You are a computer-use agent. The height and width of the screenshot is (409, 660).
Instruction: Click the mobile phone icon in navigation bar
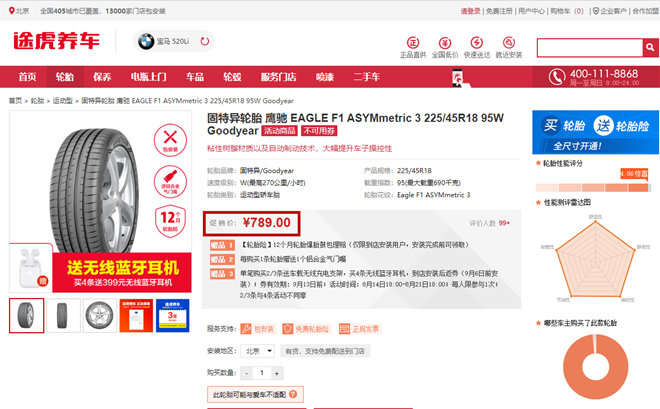coord(458,78)
